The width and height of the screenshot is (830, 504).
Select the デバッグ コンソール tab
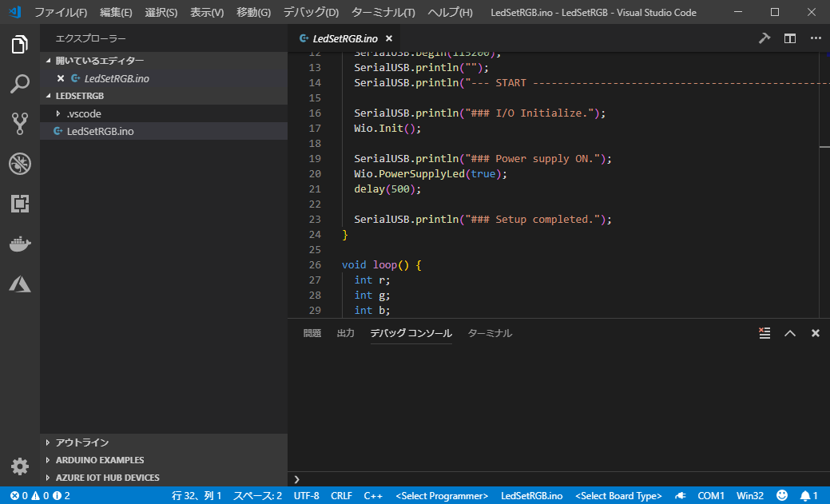pyautogui.click(x=411, y=333)
